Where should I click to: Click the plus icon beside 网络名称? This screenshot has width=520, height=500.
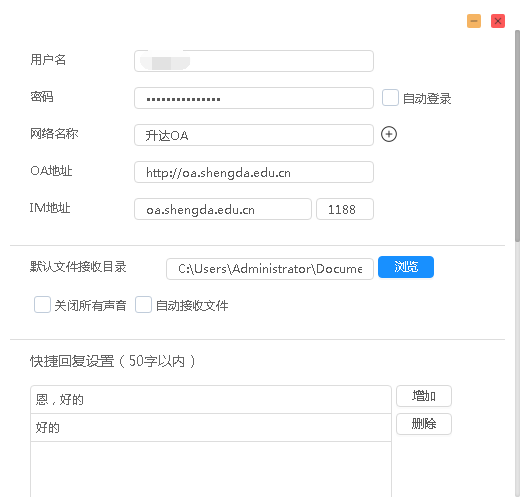pos(389,134)
